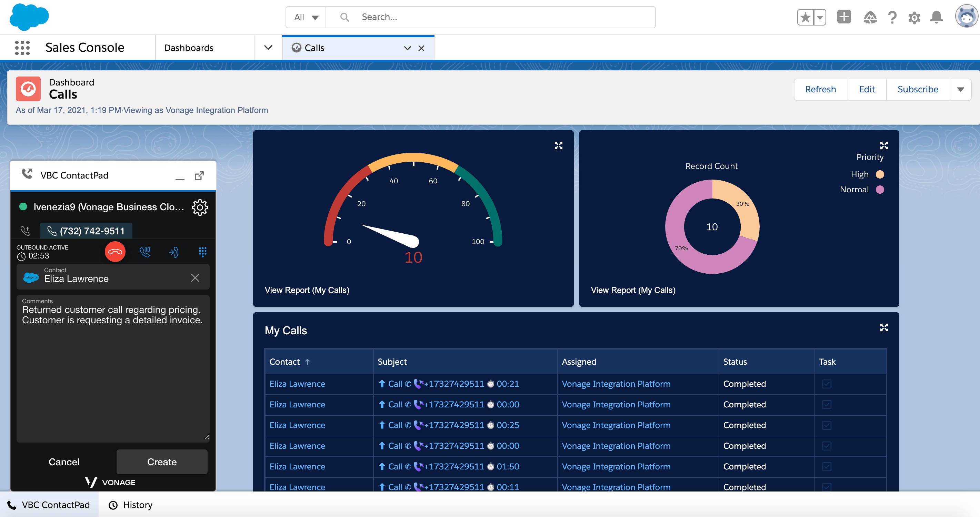Click the transfer call icon in ContactPad
The height and width of the screenshot is (517, 980).
(174, 252)
